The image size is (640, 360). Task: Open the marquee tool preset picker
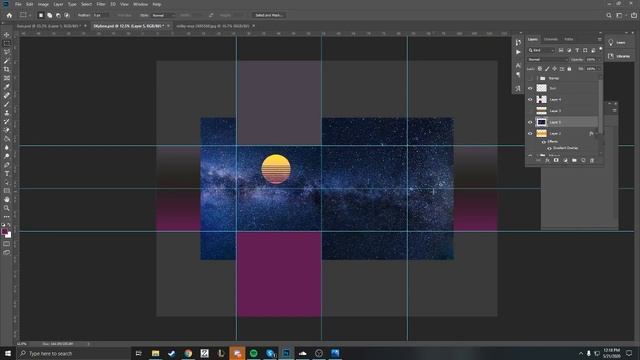point(25,15)
